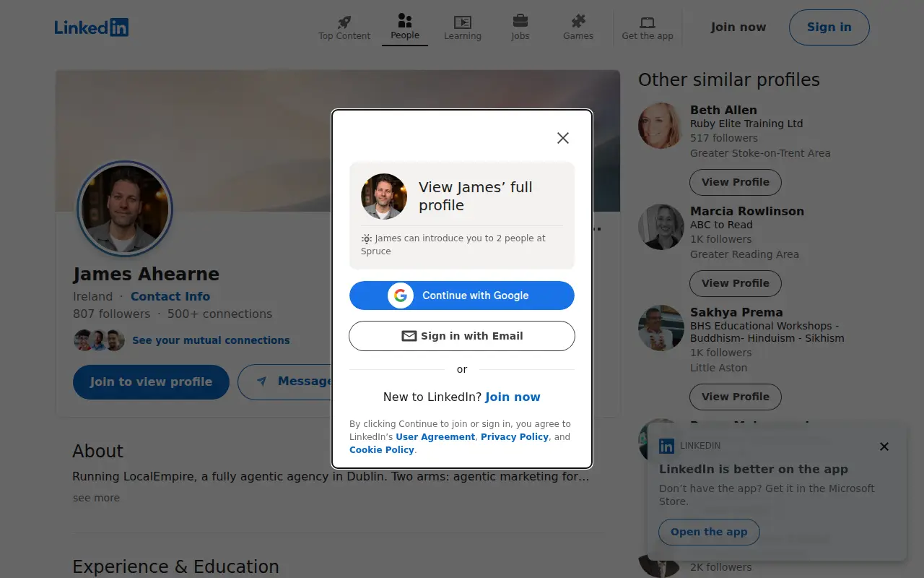Open the User Agreement link
This screenshot has width=924, height=578.
tap(435, 437)
